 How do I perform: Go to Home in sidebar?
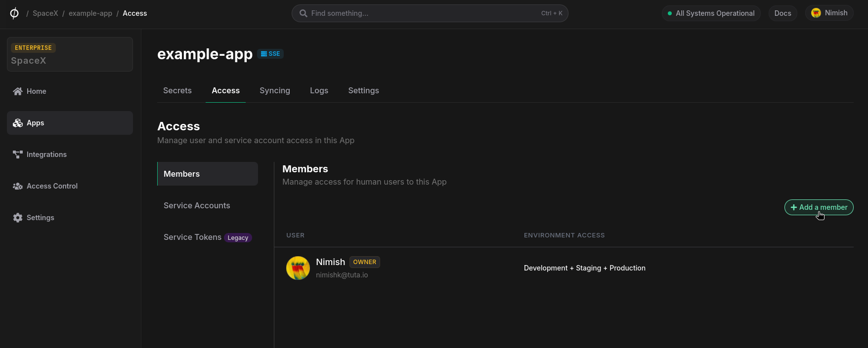(70, 91)
